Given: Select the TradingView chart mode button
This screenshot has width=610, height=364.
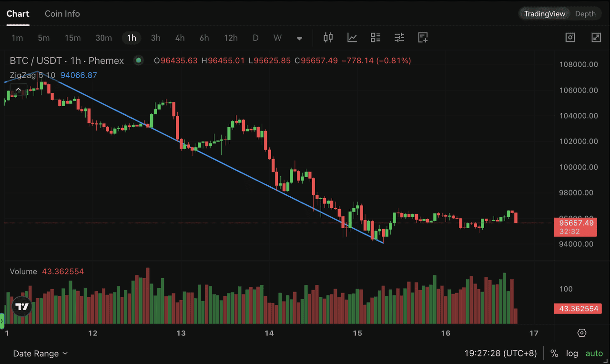Looking at the screenshot, I should (544, 13).
